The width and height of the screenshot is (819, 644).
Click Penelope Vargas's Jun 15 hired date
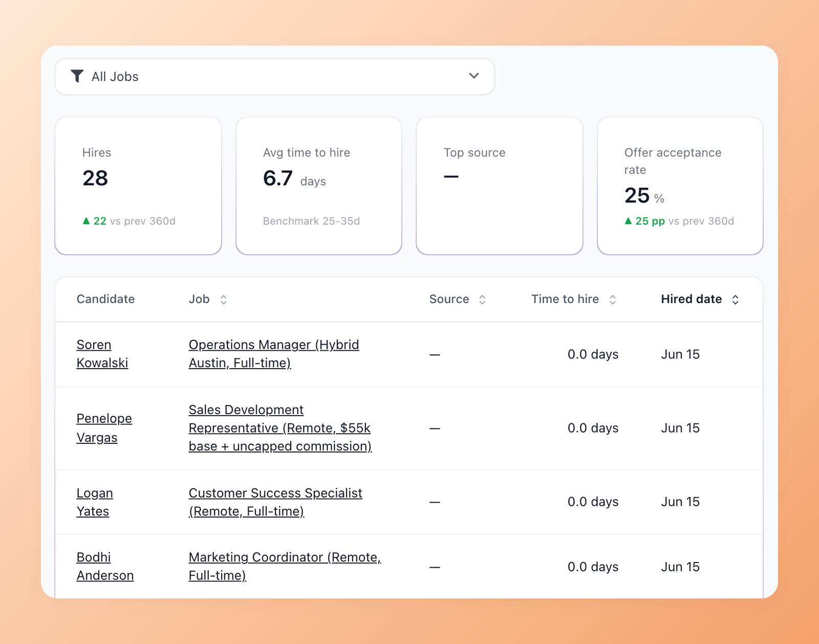[x=680, y=428]
